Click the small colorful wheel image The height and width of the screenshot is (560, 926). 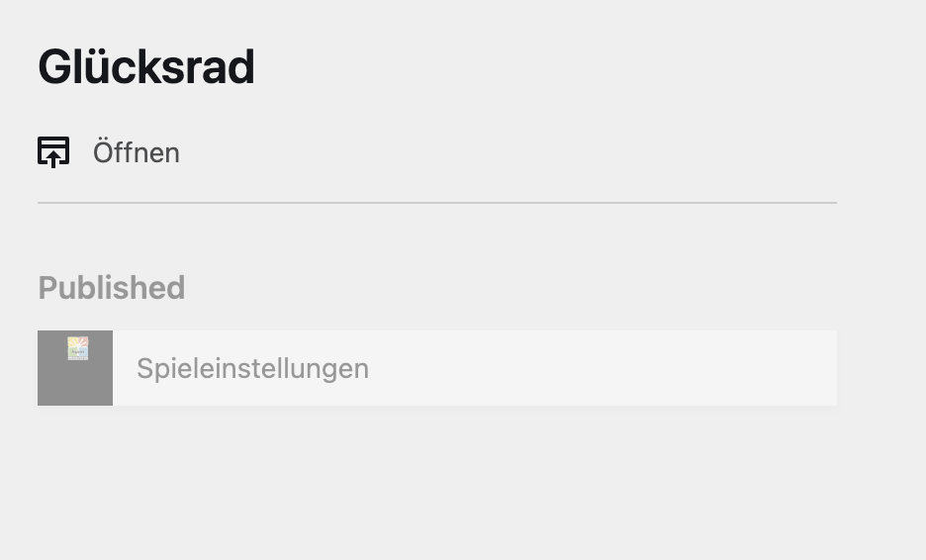tap(77, 348)
